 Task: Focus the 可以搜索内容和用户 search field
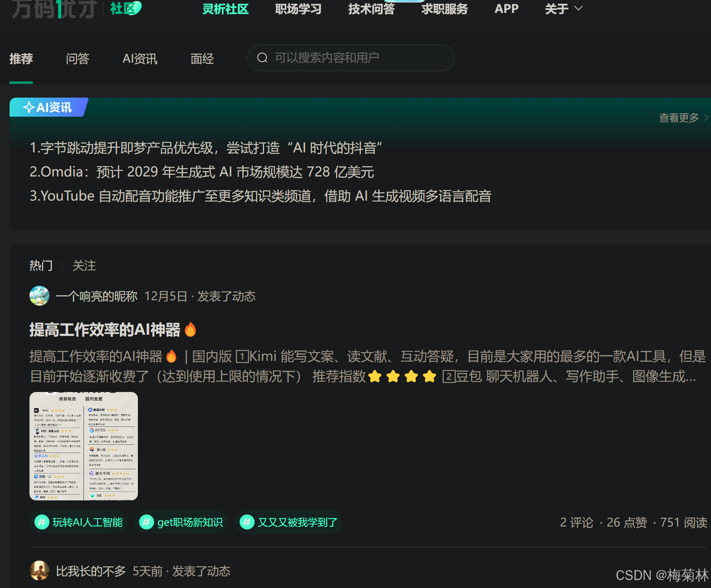(351, 58)
